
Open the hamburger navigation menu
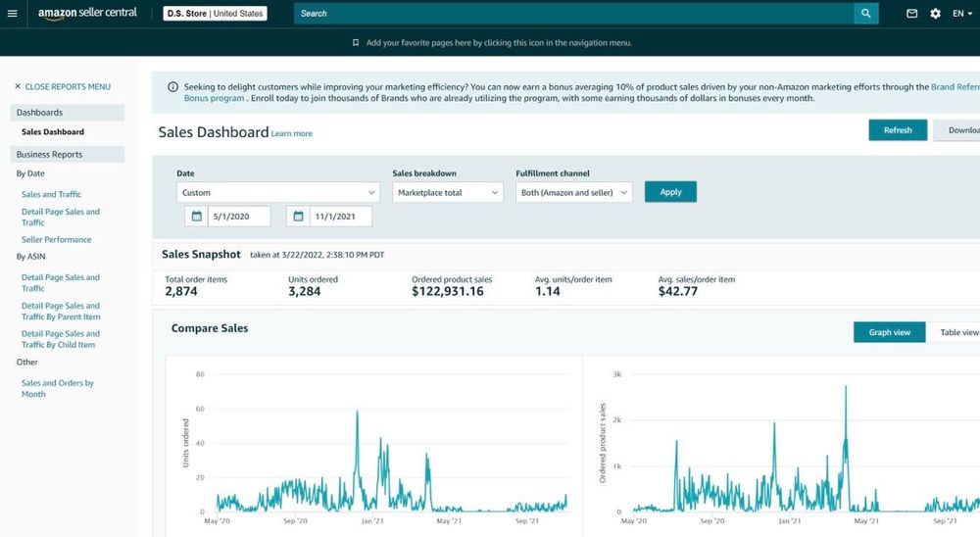[12, 13]
